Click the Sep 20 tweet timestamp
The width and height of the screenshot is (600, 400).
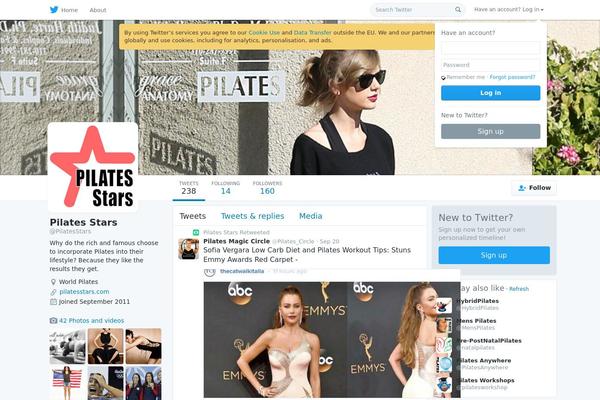click(329, 242)
